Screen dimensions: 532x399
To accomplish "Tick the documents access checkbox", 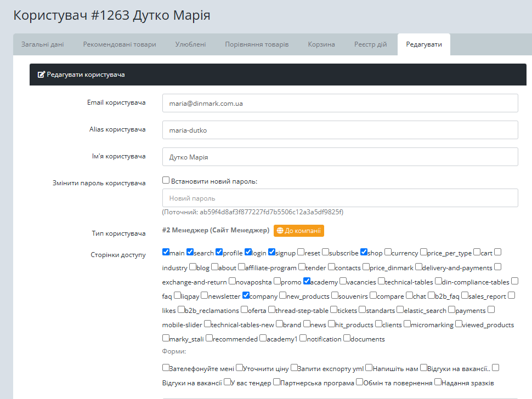I will (347, 338).
